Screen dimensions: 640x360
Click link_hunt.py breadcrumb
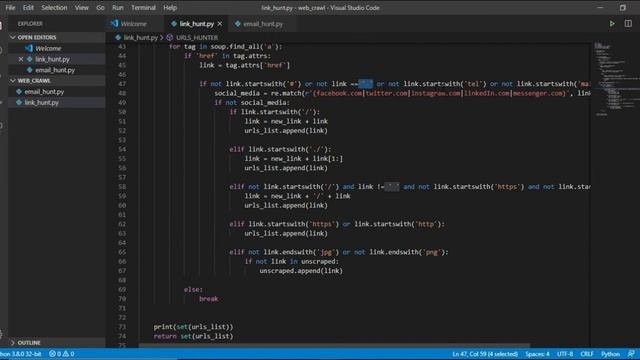[x=140, y=38]
